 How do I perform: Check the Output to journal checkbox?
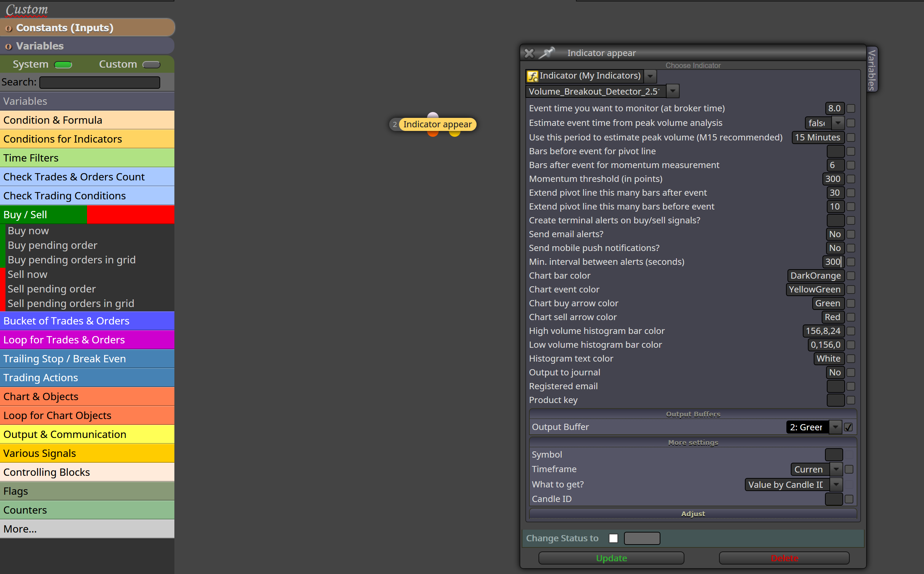pyautogui.click(x=851, y=372)
